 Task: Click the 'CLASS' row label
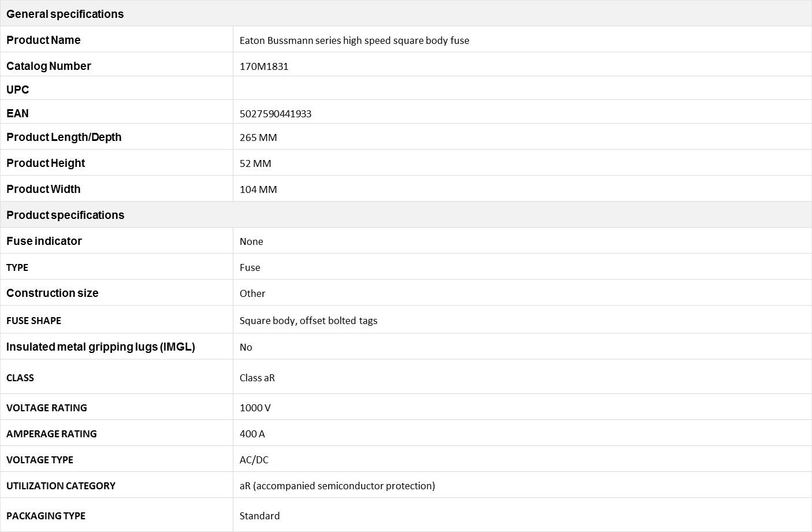pos(20,378)
